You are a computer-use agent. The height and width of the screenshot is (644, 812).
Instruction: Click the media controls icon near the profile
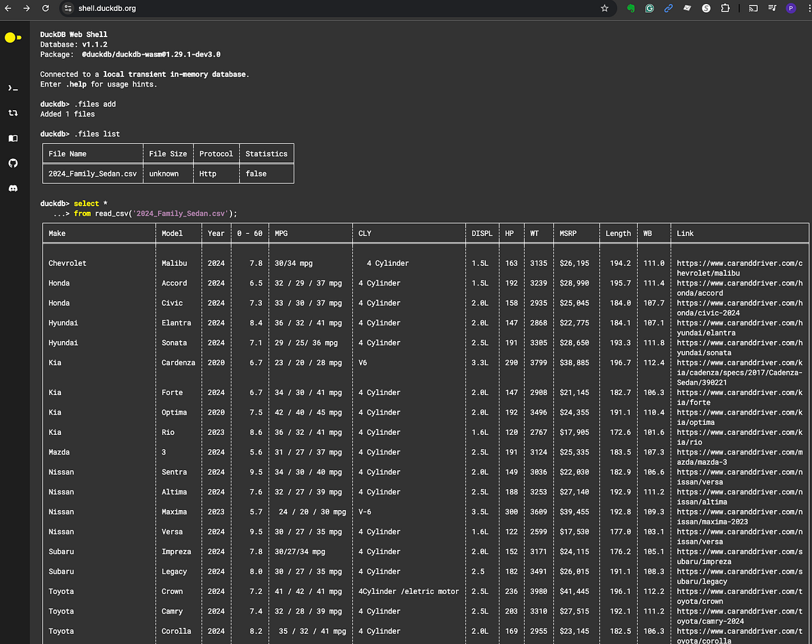[x=771, y=8]
